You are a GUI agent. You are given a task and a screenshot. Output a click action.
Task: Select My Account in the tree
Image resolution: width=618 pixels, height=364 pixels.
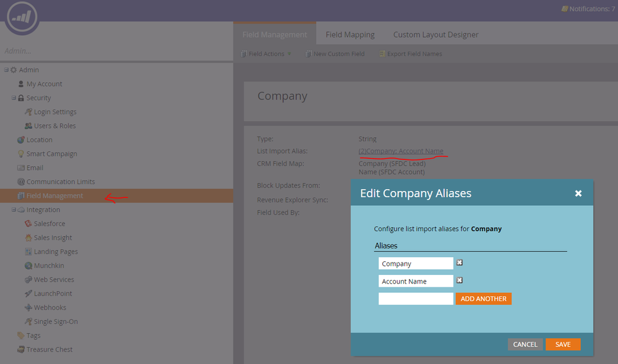point(44,84)
